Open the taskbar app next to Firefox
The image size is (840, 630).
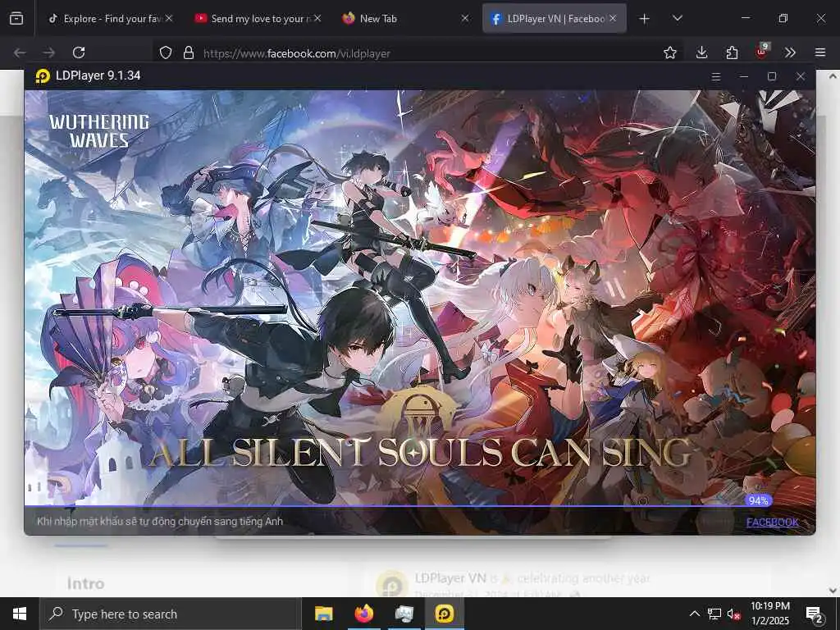click(x=404, y=614)
